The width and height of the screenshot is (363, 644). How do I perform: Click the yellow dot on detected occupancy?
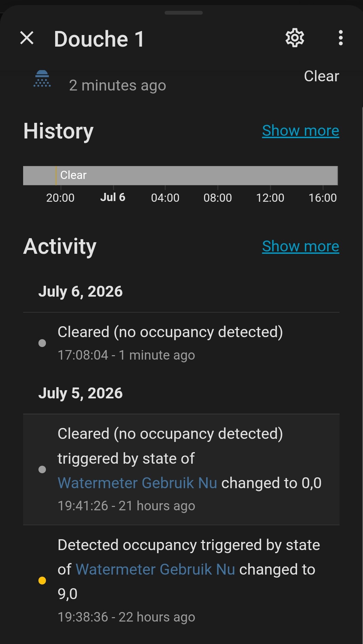[x=42, y=580]
